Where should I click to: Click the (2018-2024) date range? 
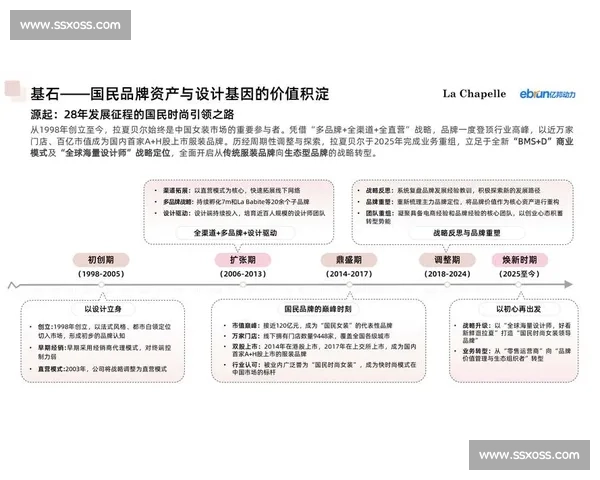coord(447,274)
